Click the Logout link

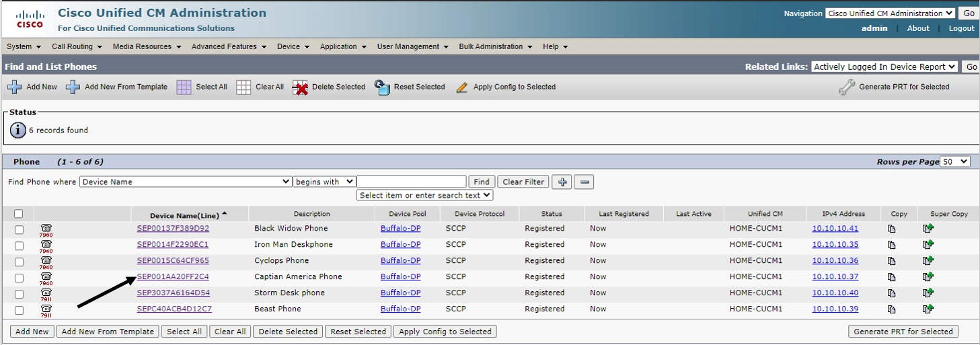(961, 28)
